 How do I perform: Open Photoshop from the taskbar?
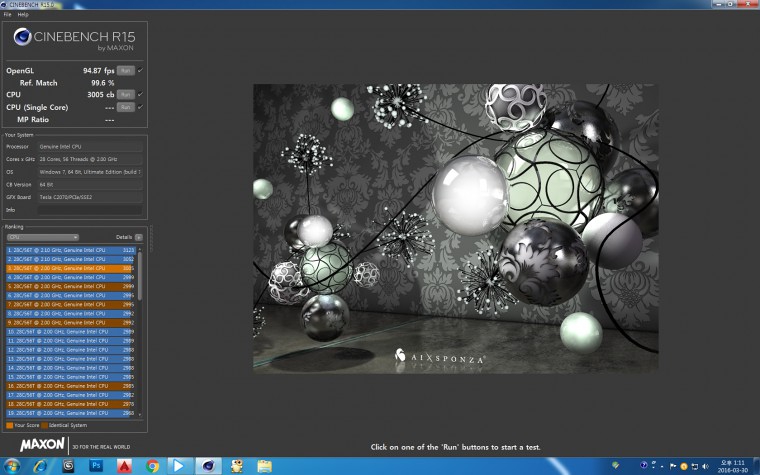[96, 466]
